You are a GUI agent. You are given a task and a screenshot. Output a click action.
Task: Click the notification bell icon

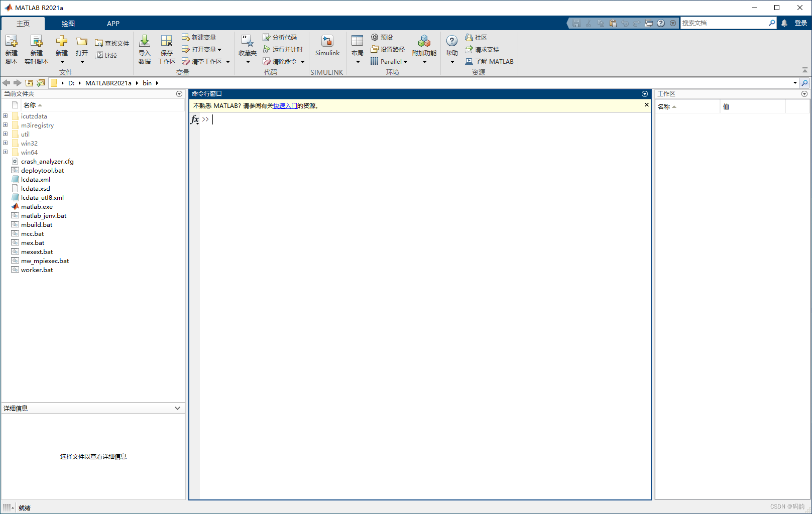click(x=784, y=23)
